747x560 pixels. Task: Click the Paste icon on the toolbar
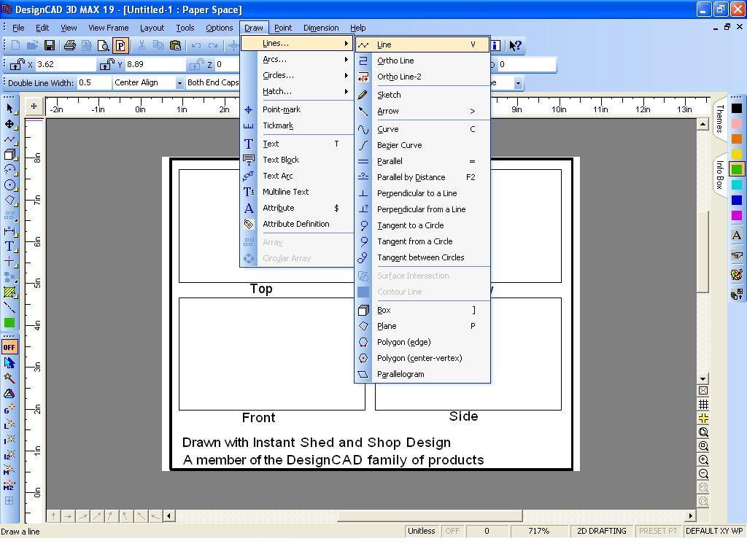click(x=176, y=44)
